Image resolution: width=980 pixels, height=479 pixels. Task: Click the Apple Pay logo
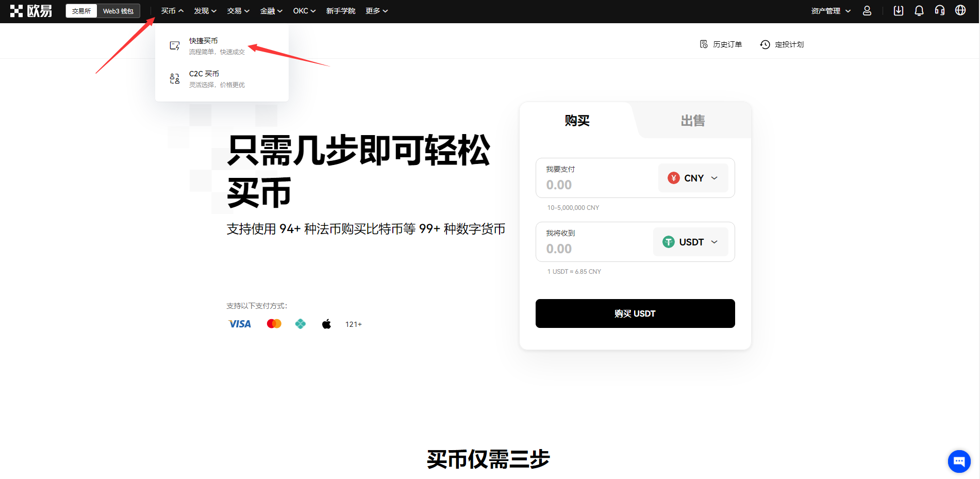click(x=326, y=324)
